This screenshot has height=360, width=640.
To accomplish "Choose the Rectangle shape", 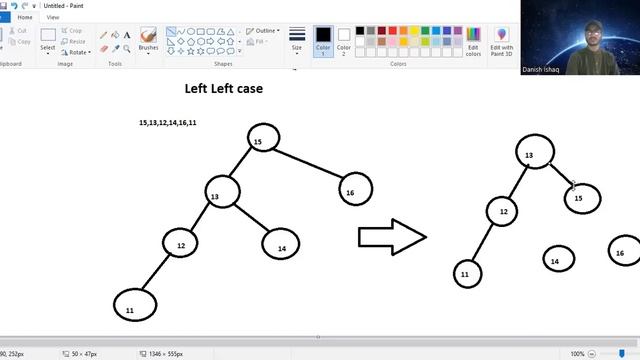I will [201, 31].
